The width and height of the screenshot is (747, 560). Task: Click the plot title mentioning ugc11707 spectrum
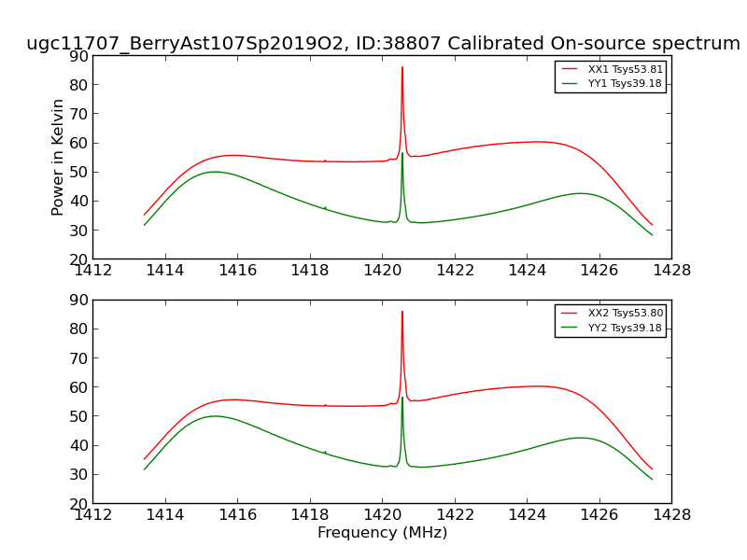pyautogui.click(x=383, y=43)
